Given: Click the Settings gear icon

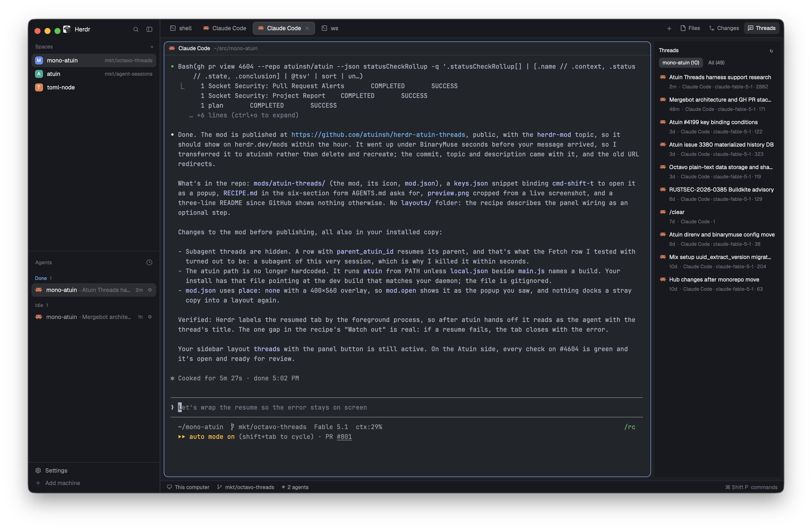Looking at the screenshot, I should tap(38, 470).
